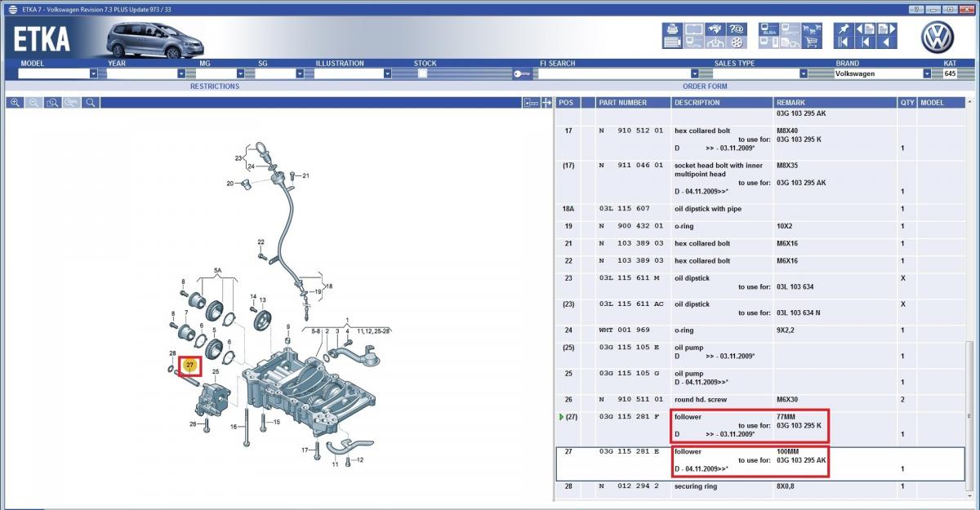The width and height of the screenshot is (980, 510).
Task: Open the FI SEARCH dropdown
Action: (694, 73)
